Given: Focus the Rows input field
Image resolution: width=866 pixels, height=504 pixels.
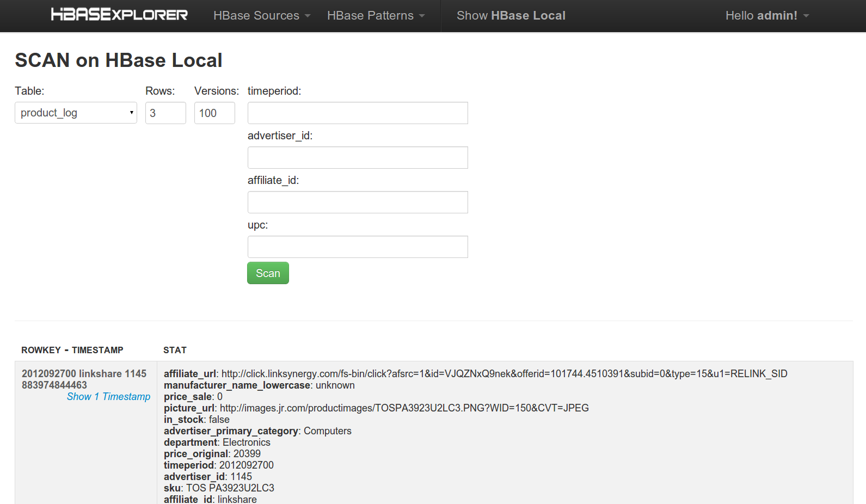Looking at the screenshot, I should 165,113.
